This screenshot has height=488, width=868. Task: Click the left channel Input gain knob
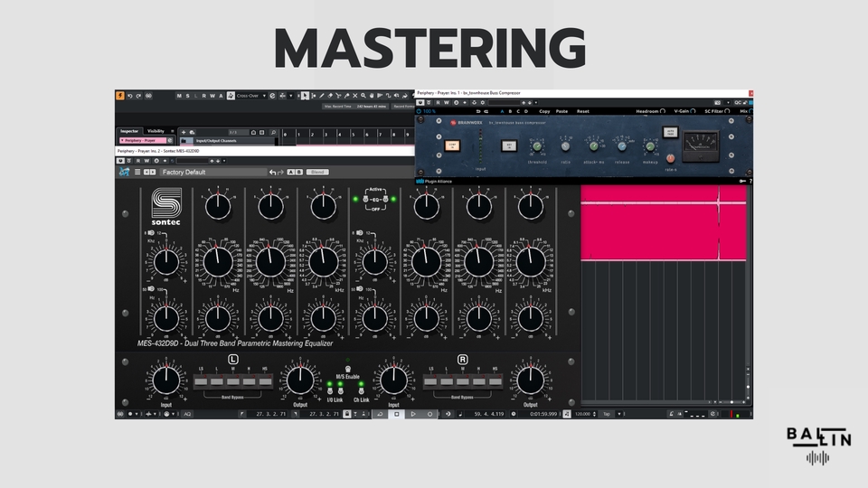coord(166,380)
